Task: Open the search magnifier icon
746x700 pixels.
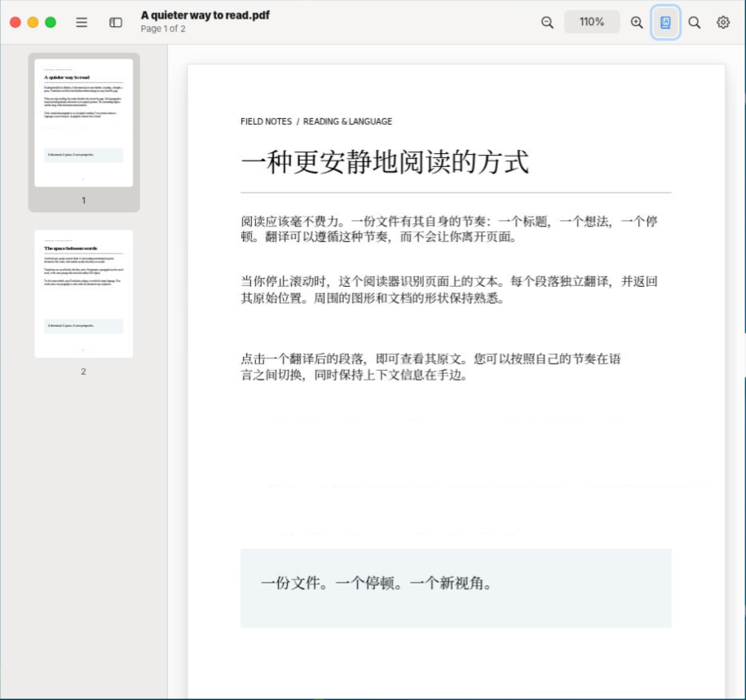Action: pos(694,22)
